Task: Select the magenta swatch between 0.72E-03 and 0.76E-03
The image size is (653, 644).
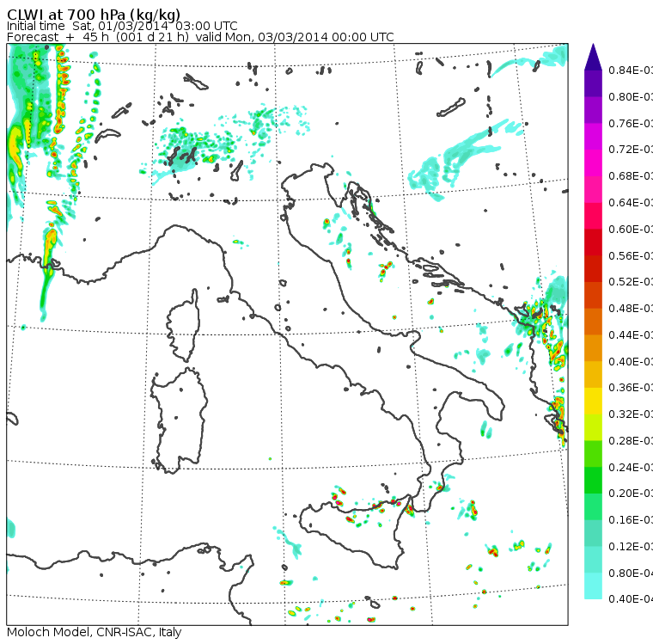Action: coord(594,137)
